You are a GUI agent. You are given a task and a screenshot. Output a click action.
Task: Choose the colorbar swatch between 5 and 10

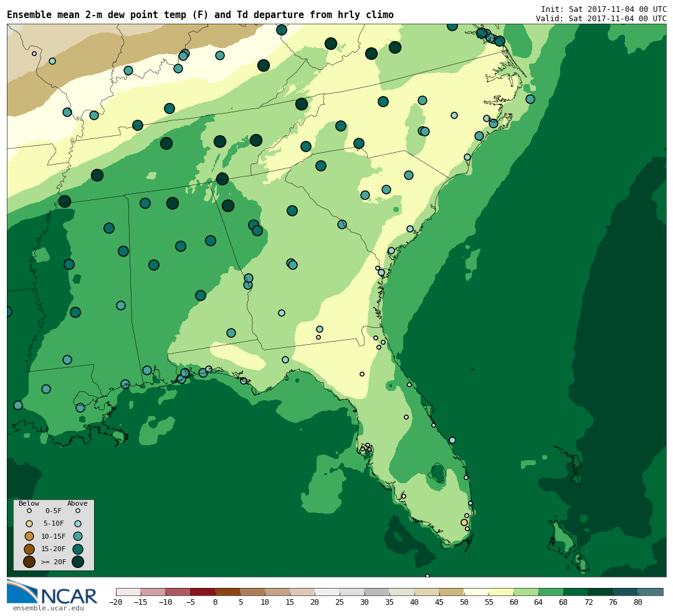click(x=253, y=592)
